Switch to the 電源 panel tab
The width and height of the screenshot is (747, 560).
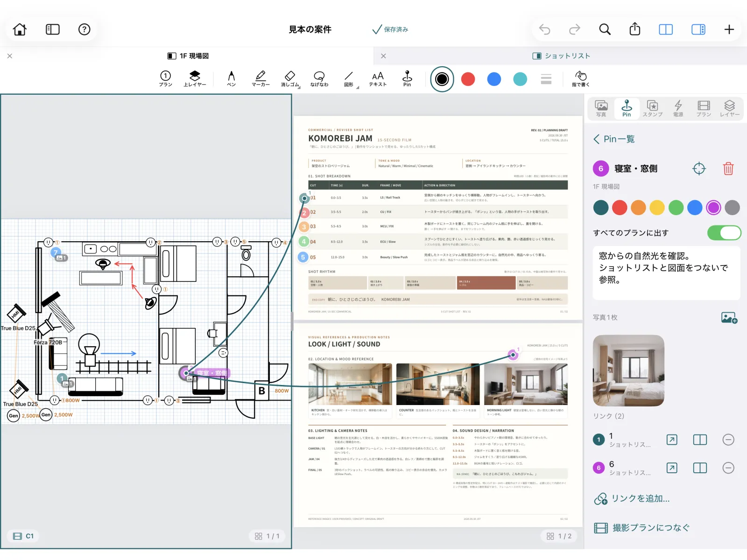click(x=678, y=108)
